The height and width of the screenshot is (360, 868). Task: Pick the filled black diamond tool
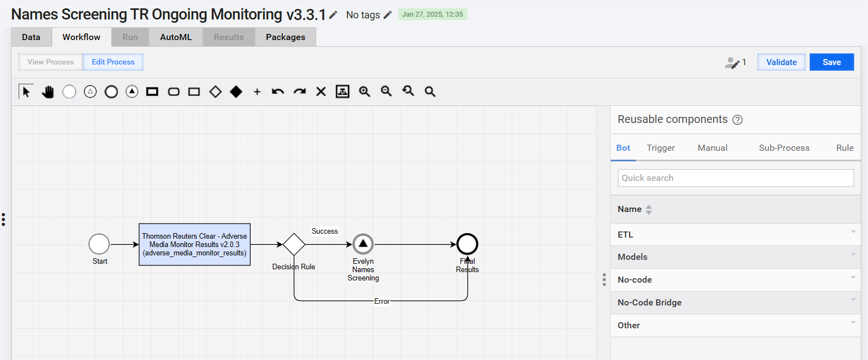click(x=236, y=92)
